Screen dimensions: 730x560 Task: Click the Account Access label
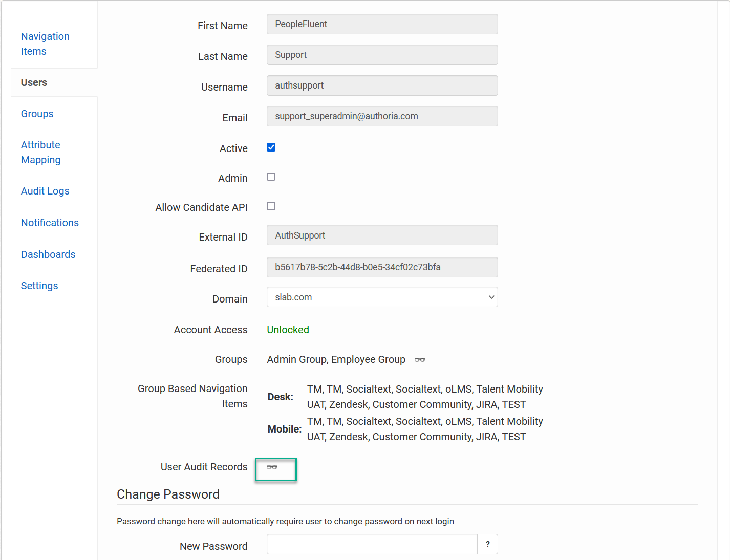tap(211, 330)
